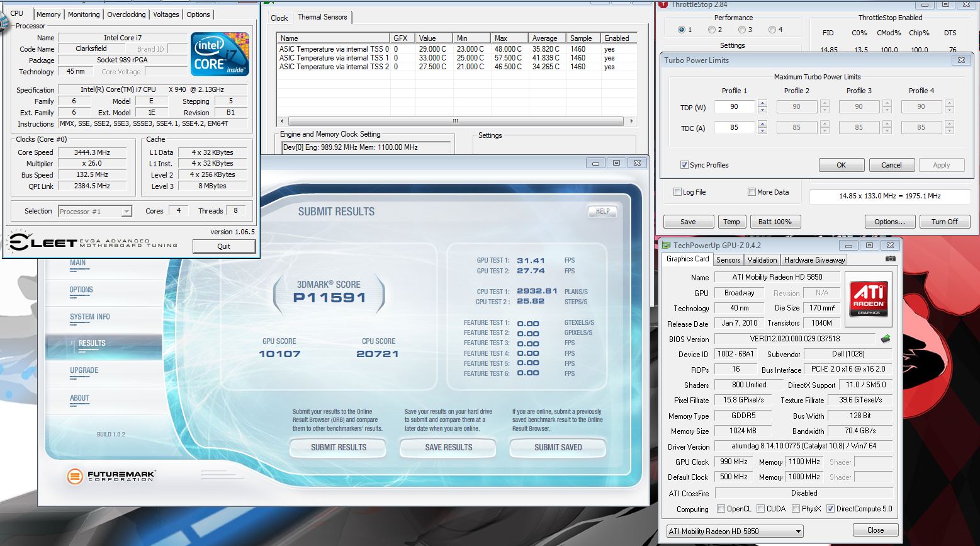Screen dimensions: 980x546
Task: Select ThrottleStop performance profile 4
Action: (772, 30)
